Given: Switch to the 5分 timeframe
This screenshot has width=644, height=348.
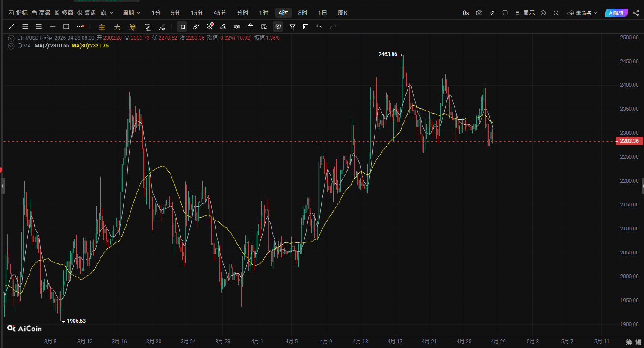Looking at the screenshot, I should [176, 13].
